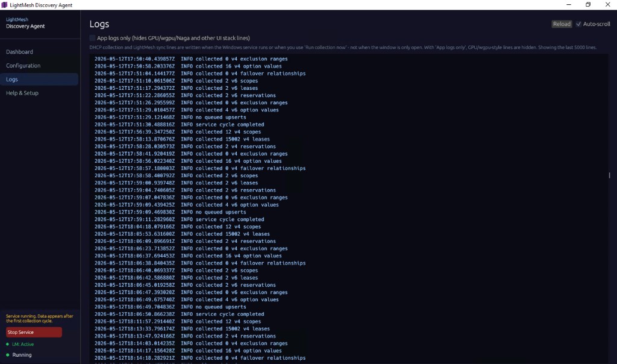Click the Running status label
This screenshot has height=364, width=617.
(22, 355)
